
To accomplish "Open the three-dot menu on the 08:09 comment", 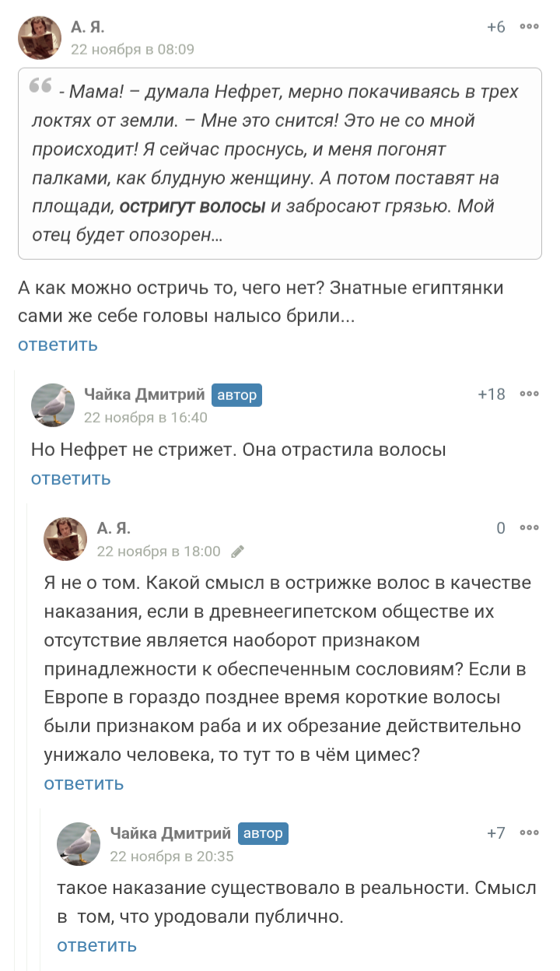I will tap(529, 27).
